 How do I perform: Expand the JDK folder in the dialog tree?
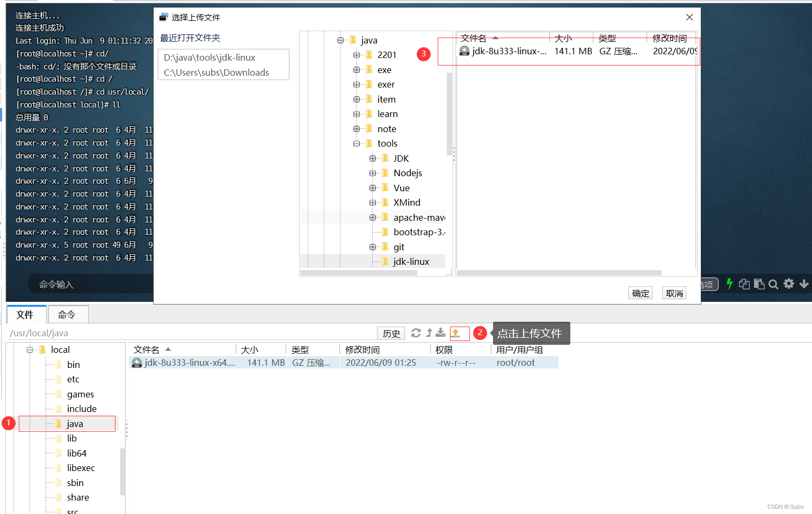[x=372, y=158]
